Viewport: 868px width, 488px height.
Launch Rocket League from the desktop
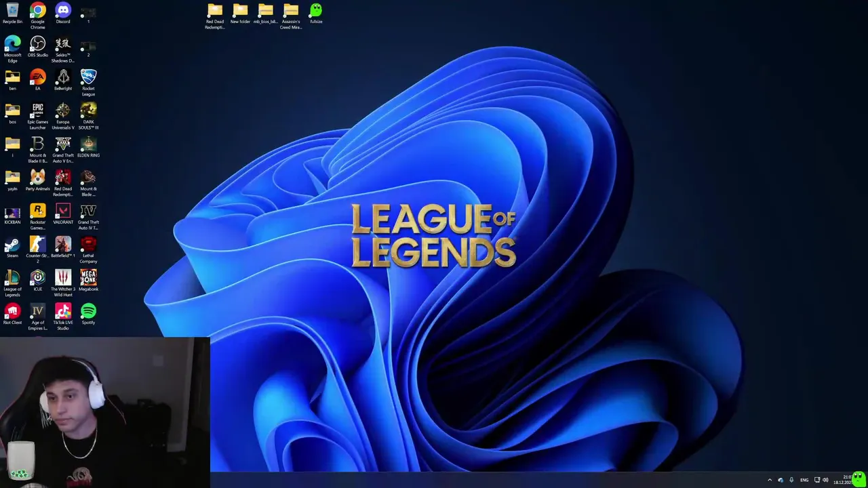point(88,83)
